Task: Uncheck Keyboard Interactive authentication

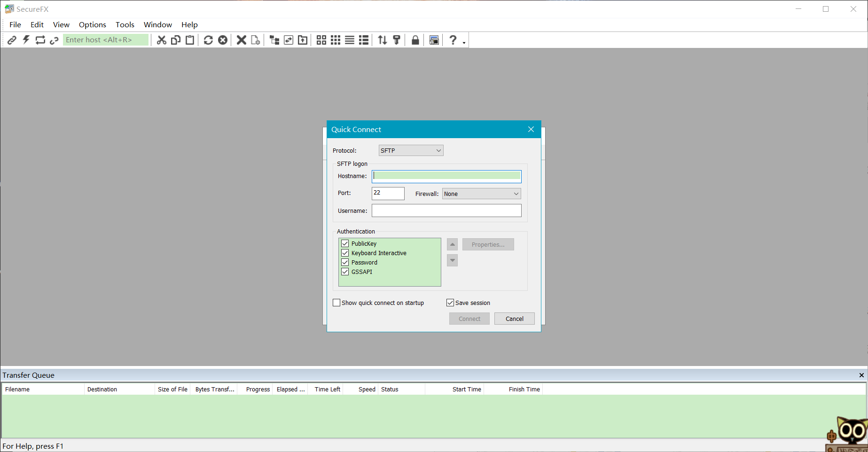Action: click(345, 253)
